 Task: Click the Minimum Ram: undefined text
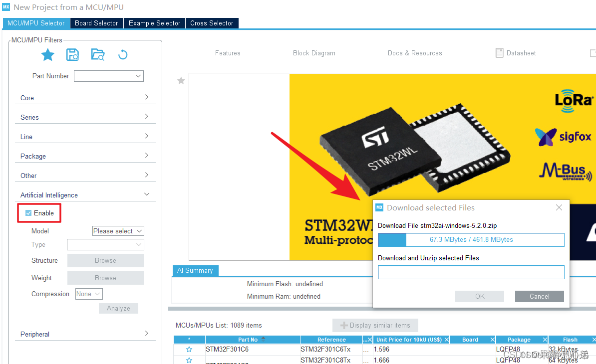(x=284, y=297)
